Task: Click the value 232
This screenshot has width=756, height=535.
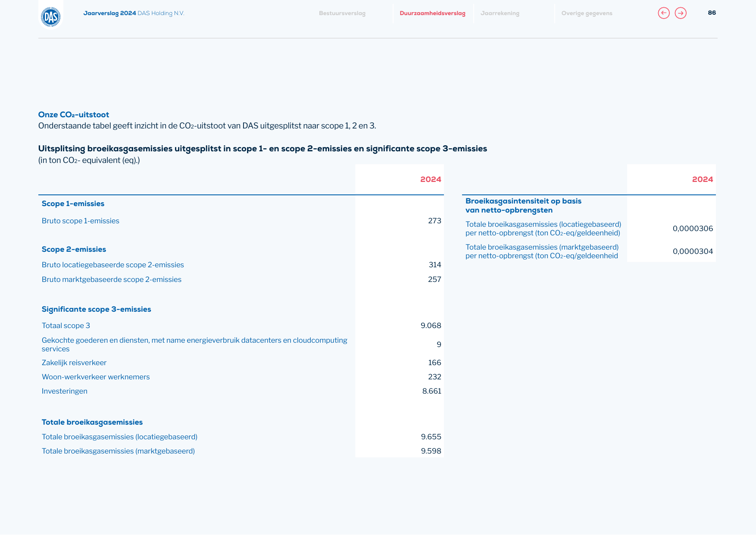Action: [434, 377]
